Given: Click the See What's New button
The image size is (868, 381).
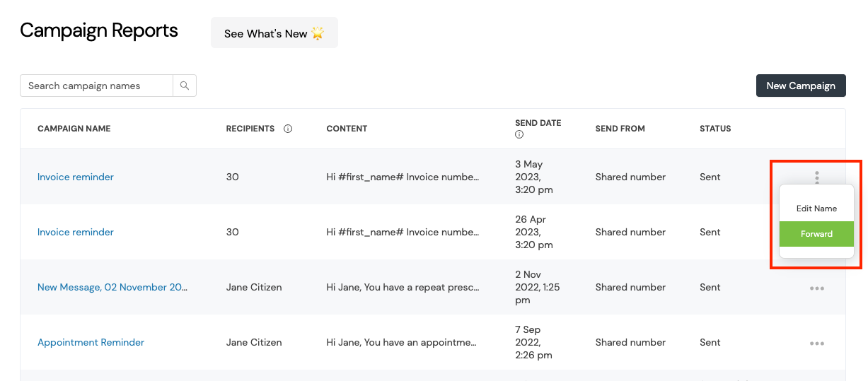Looking at the screenshot, I should click(x=274, y=33).
